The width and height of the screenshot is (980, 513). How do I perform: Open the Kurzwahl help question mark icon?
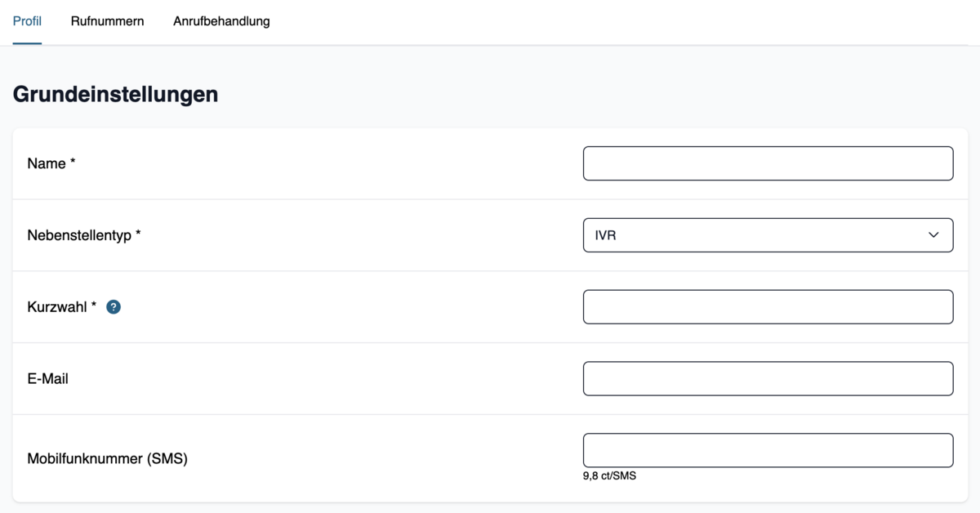[x=114, y=307]
